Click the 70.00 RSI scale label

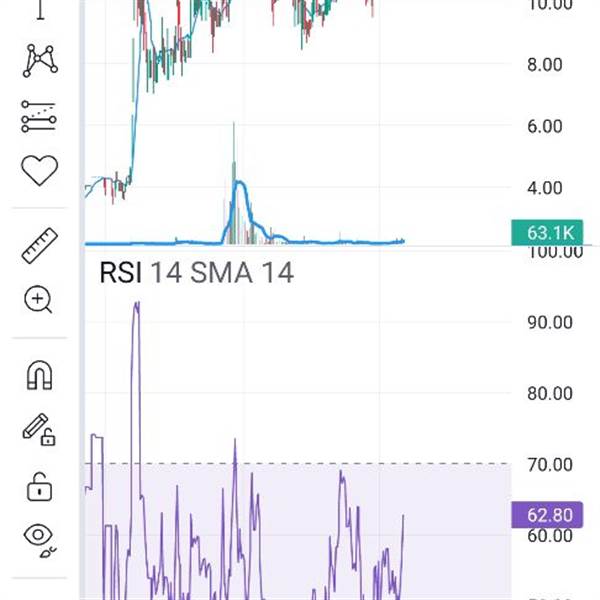(550, 465)
